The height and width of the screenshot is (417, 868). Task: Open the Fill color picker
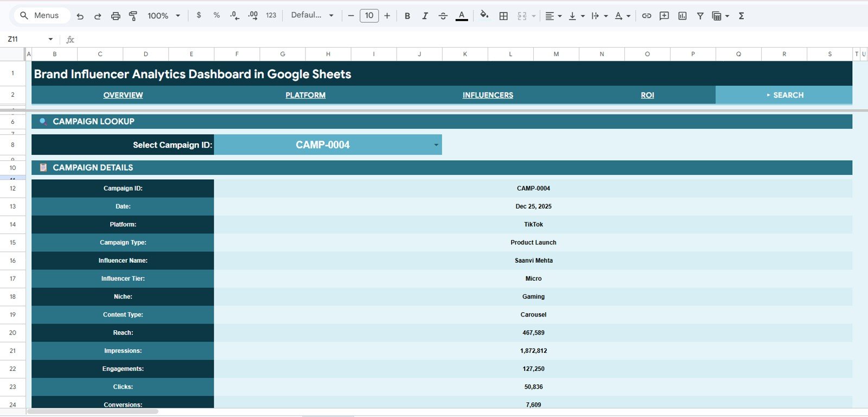(484, 15)
